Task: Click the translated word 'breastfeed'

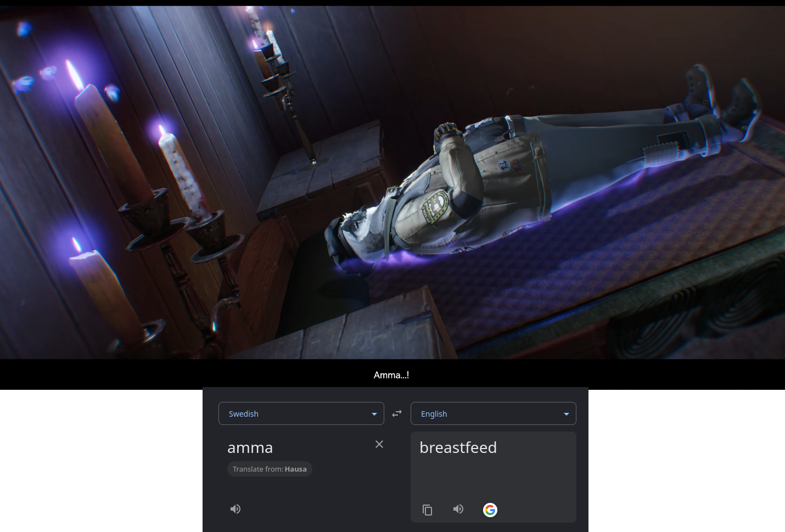Action: [458, 447]
